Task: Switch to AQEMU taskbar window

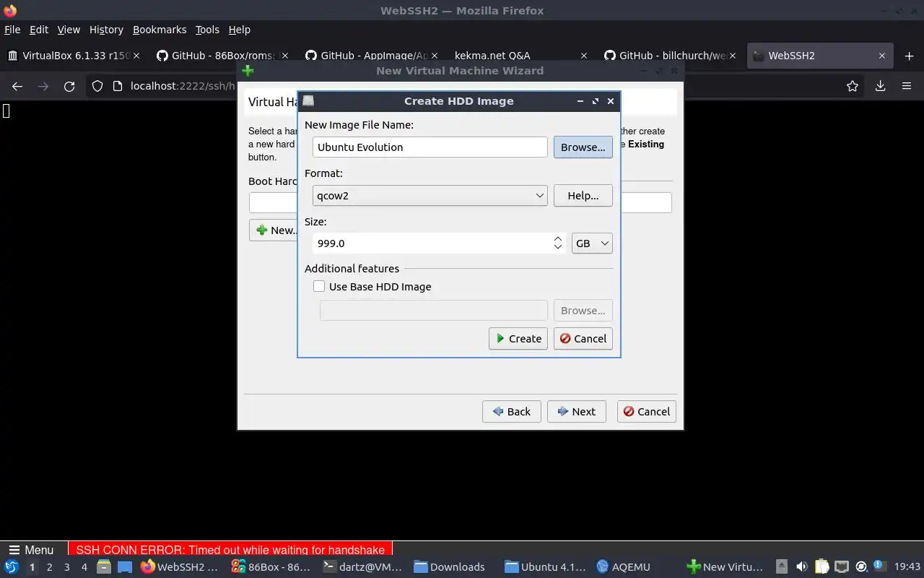Action: (x=624, y=567)
